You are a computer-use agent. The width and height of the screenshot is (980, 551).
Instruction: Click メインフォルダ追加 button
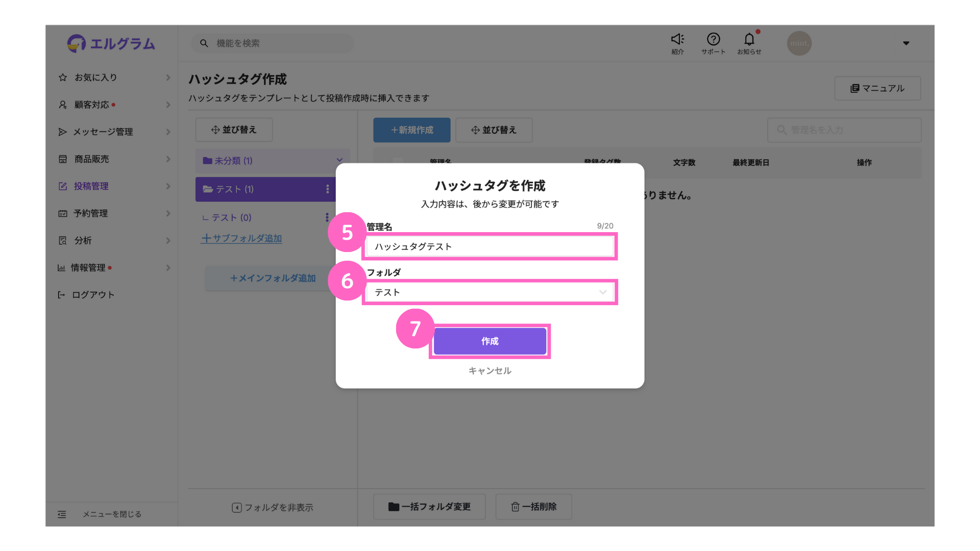pyautogui.click(x=273, y=278)
